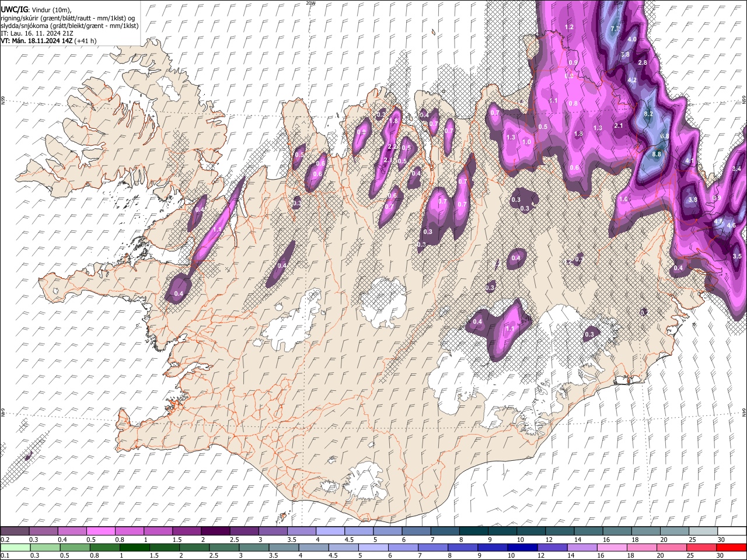Screen dimensions: 747x560
Task: Click the header title 'UWC/IG: Vindur (10m),'
Action: (x=36, y=10)
